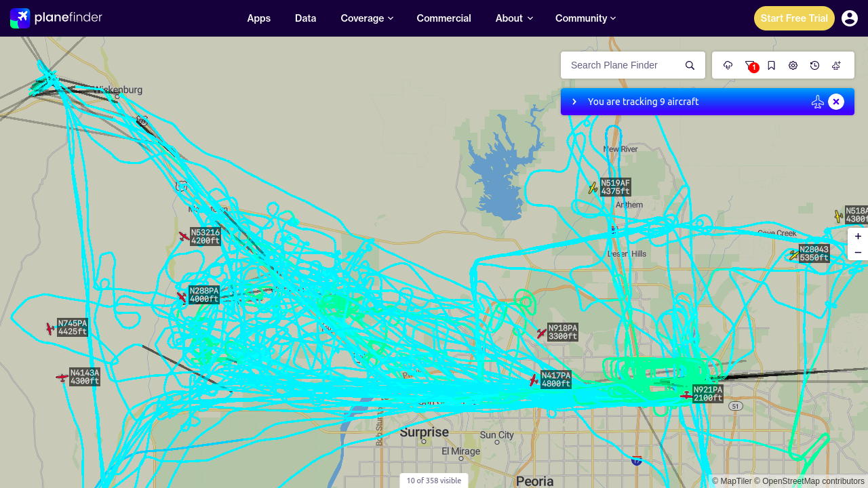Click the Anthem map label
This screenshot has height=488, width=868.
tap(629, 205)
